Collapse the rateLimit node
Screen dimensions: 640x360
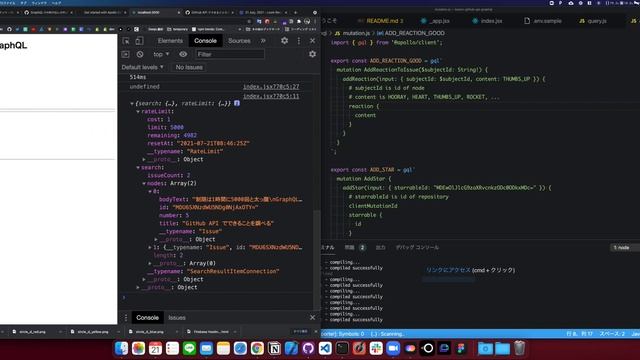(138, 111)
